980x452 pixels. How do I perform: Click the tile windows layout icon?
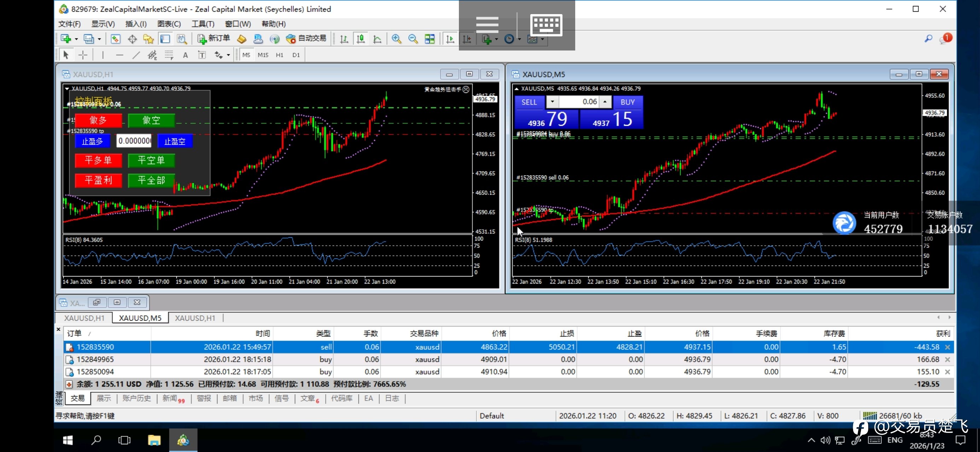(x=430, y=39)
